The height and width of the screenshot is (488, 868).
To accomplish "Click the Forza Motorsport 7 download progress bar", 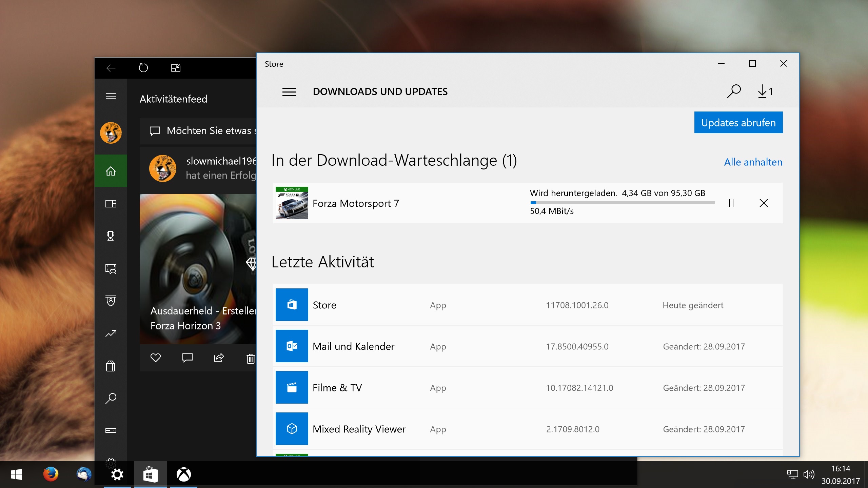I will click(x=623, y=203).
